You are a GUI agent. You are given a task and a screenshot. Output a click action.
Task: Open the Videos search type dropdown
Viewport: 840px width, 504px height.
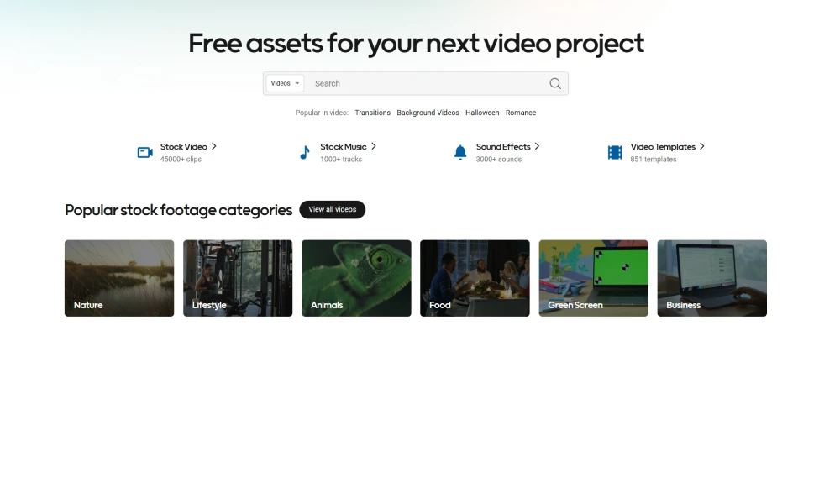(285, 83)
